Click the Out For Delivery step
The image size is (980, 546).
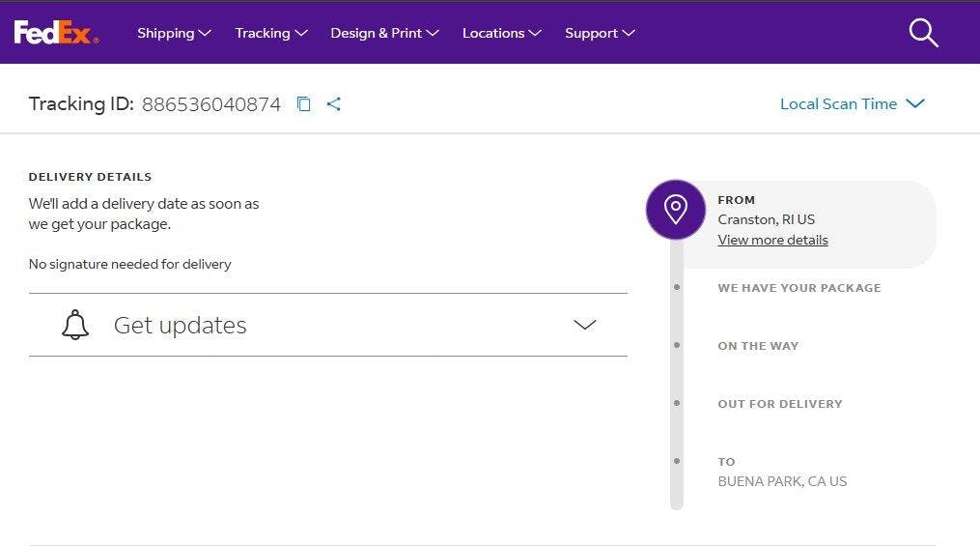pos(779,404)
